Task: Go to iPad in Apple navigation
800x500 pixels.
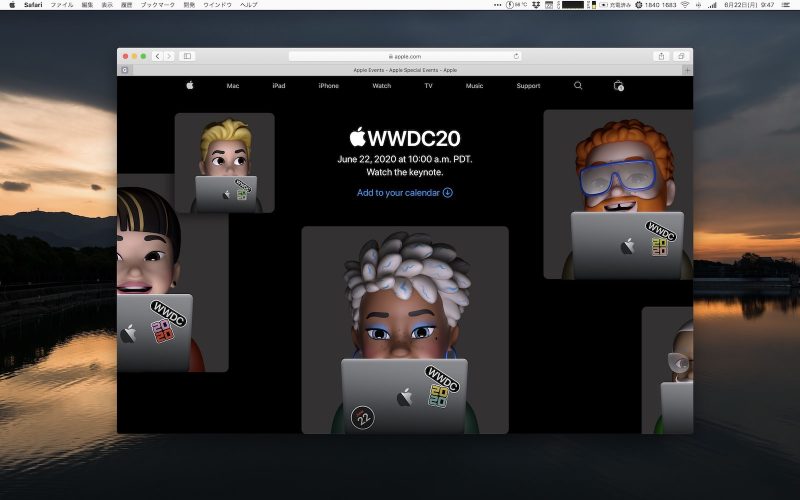Action: (279, 86)
